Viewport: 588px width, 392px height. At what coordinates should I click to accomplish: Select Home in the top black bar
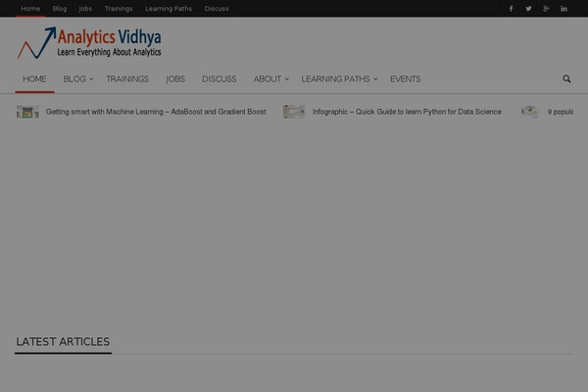tap(30, 8)
